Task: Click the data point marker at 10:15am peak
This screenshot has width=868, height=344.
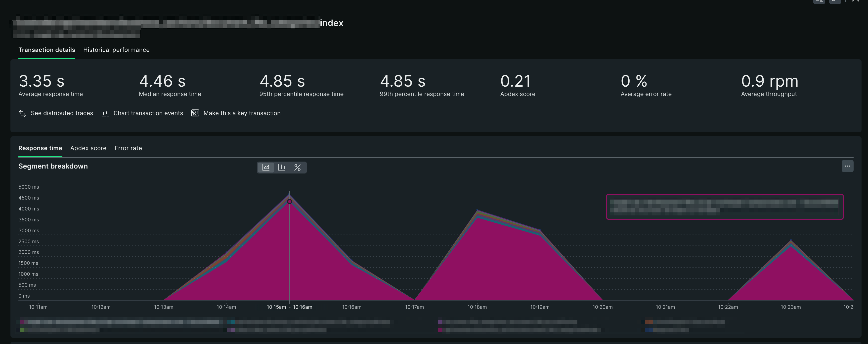Action: pyautogui.click(x=289, y=202)
